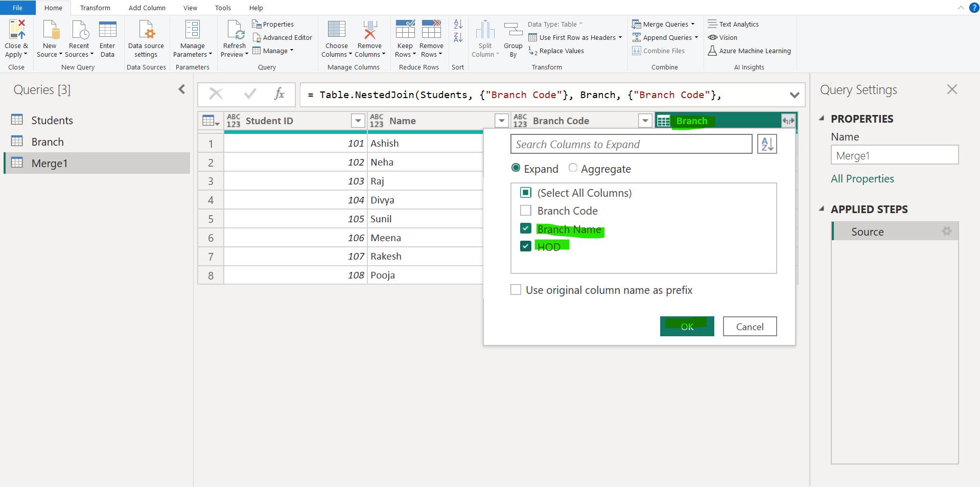Open the Add Column tab
The height and width of the screenshot is (487, 980).
[x=147, y=8]
